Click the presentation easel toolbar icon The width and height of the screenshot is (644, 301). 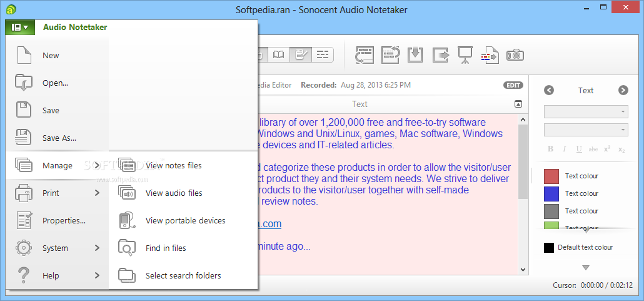click(x=465, y=54)
